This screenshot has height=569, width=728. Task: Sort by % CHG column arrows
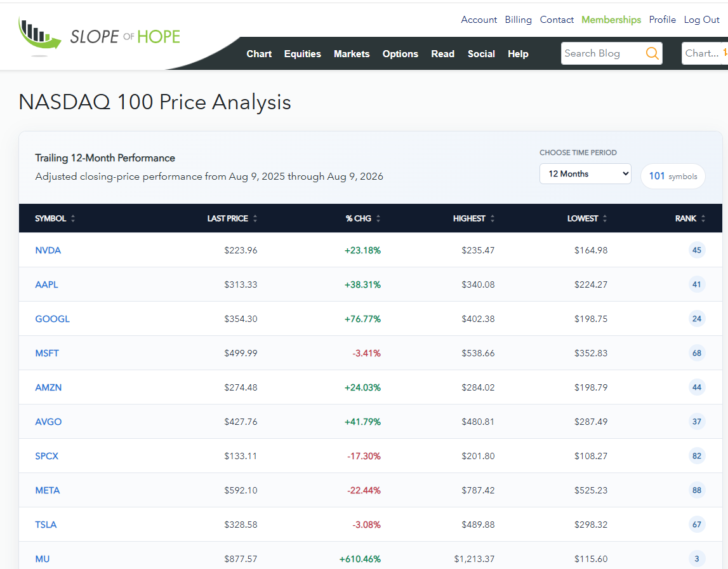(378, 218)
